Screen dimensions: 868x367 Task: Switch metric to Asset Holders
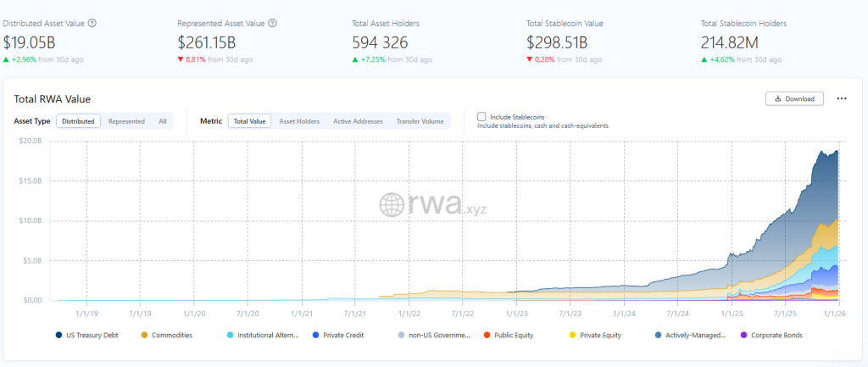click(299, 121)
